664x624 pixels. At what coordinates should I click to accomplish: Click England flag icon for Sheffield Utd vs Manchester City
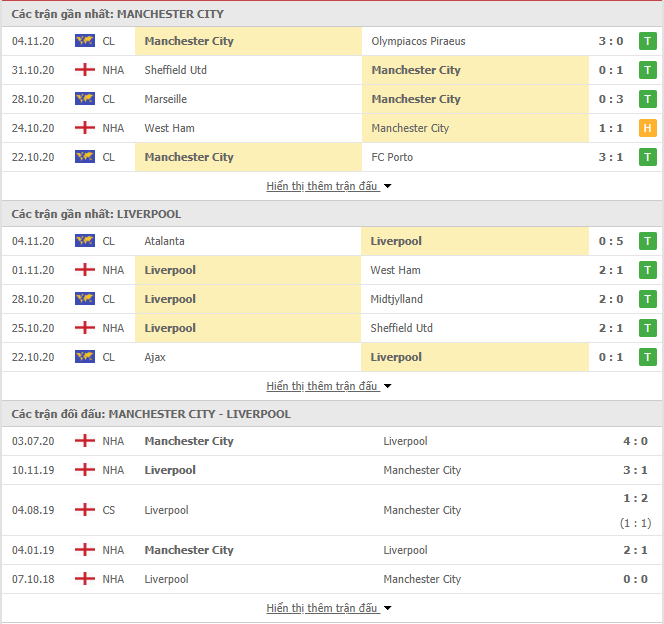85,70
